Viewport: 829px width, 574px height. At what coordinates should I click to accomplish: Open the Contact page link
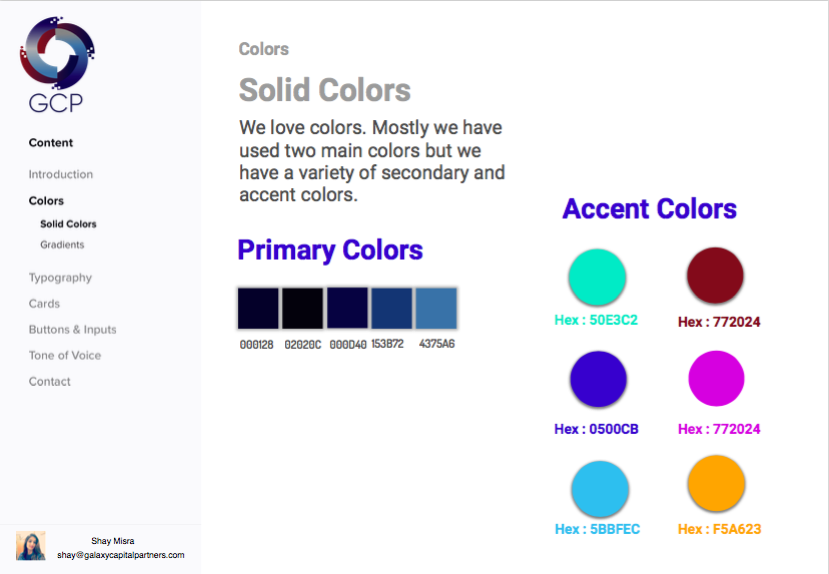50,382
